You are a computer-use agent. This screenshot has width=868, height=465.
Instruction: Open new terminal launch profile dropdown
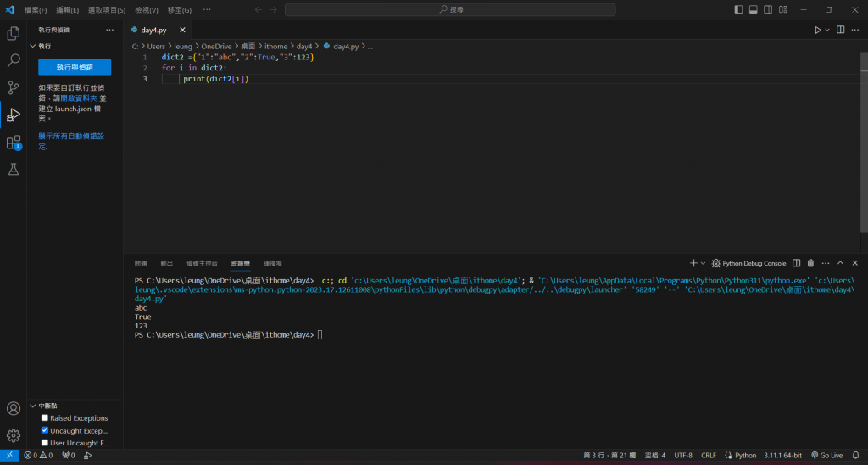pyautogui.click(x=703, y=263)
